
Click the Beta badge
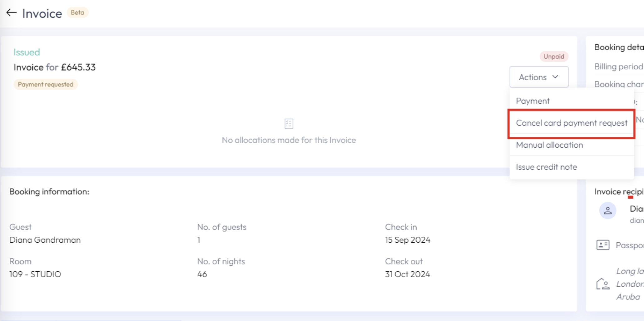(x=77, y=12)
